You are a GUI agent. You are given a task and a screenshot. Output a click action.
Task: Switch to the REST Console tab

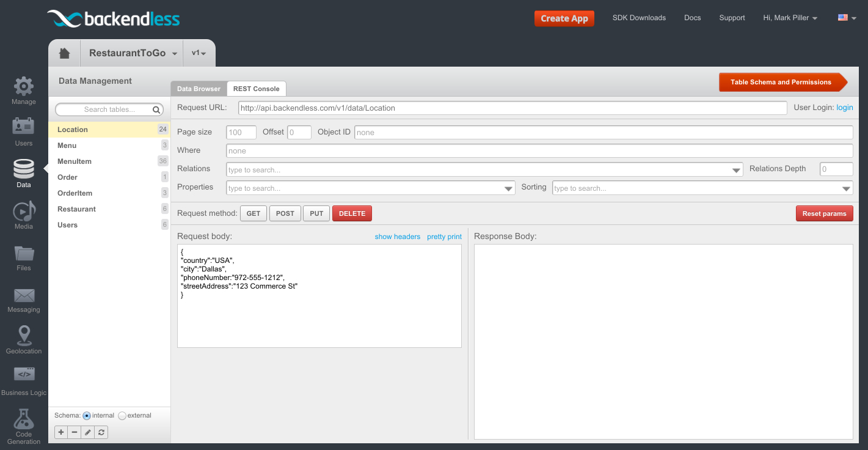257,89
